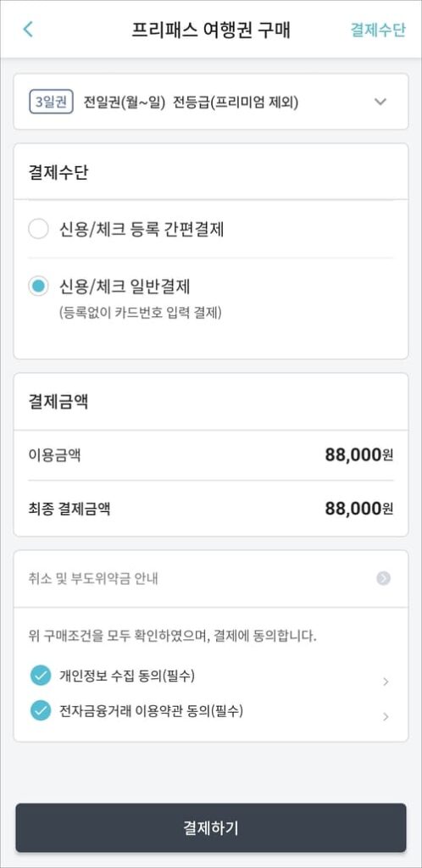Tap 최종 결제금액 88,000원 row

211,509
